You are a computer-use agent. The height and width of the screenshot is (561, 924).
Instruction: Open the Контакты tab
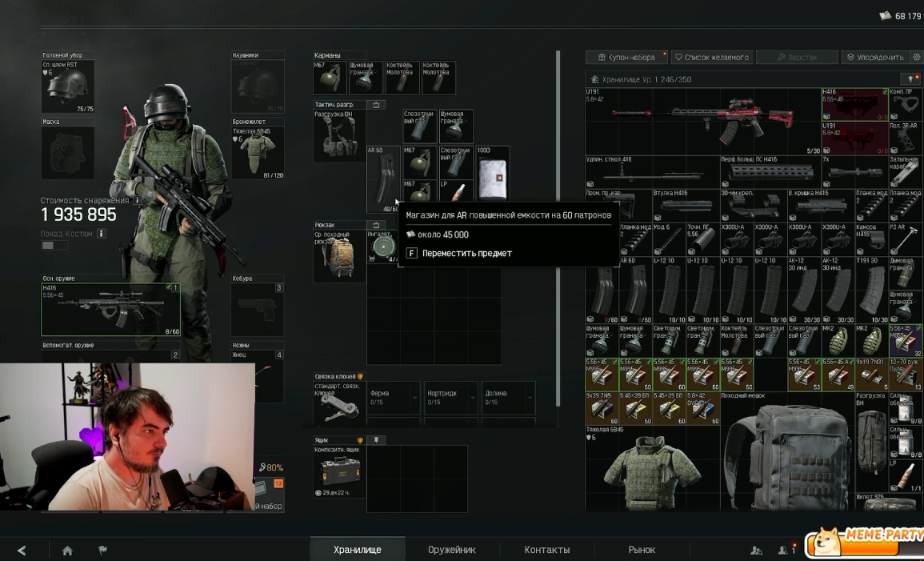(x=547, y=550)
